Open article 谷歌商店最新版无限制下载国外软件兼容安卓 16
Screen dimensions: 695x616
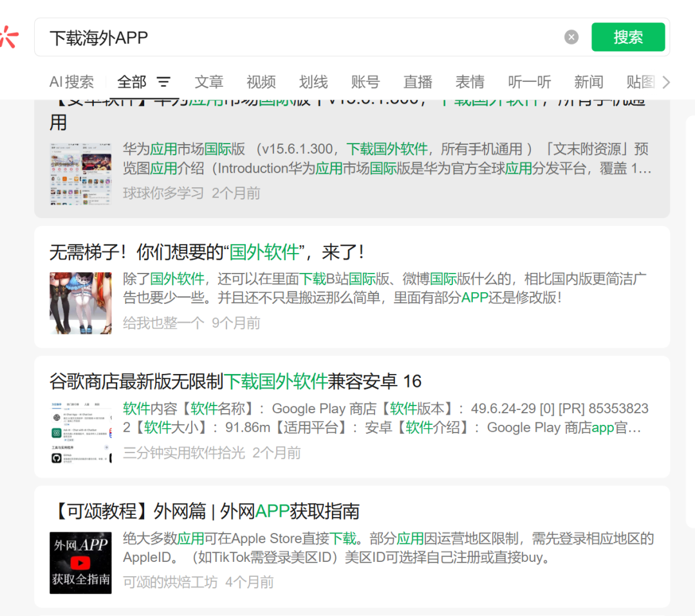point(236,382)
